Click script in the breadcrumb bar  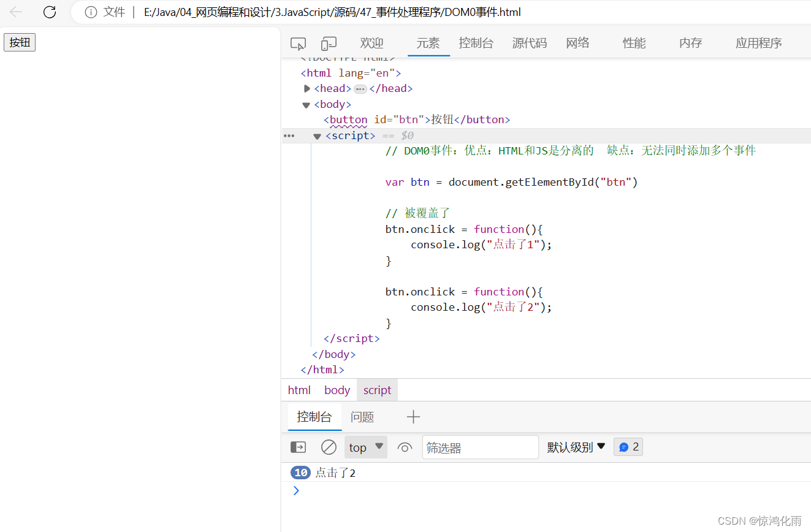click(x=377, y=390)
